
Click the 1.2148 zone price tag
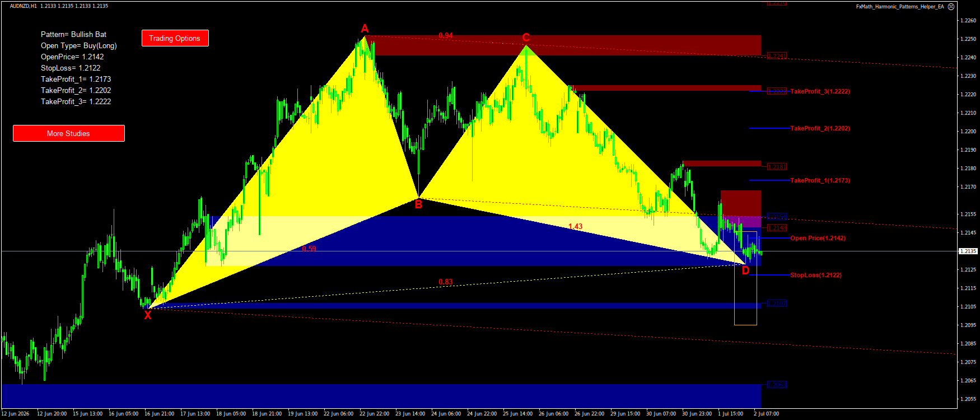777,228
